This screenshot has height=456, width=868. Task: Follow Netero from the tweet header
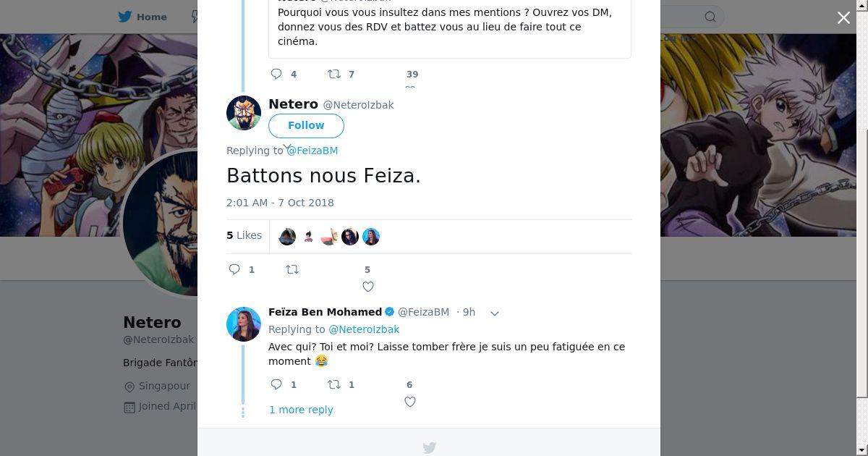click(x=306, y=126)
